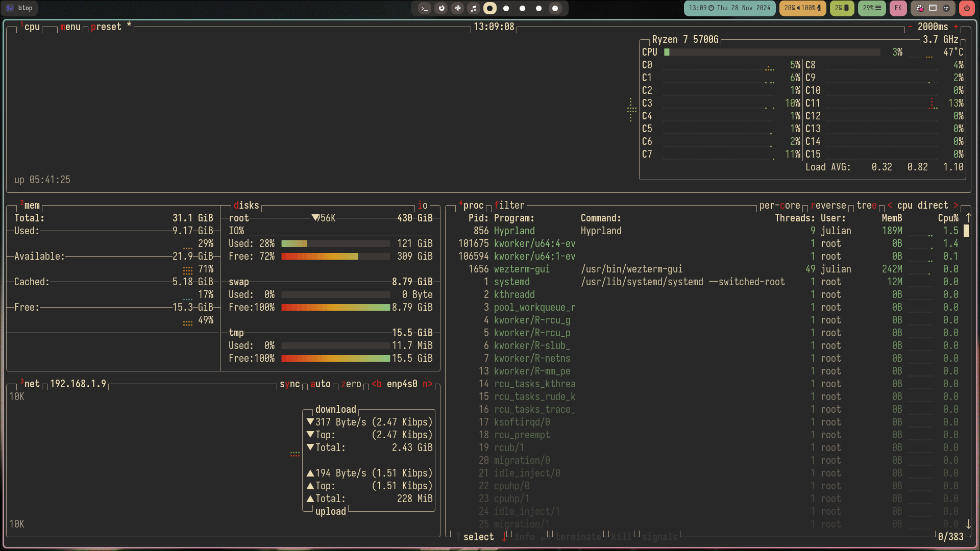The width and height of the screenshot is (980, 551).
Task: Click the EK keyboard layout indicator
Action: click(898, 8)
